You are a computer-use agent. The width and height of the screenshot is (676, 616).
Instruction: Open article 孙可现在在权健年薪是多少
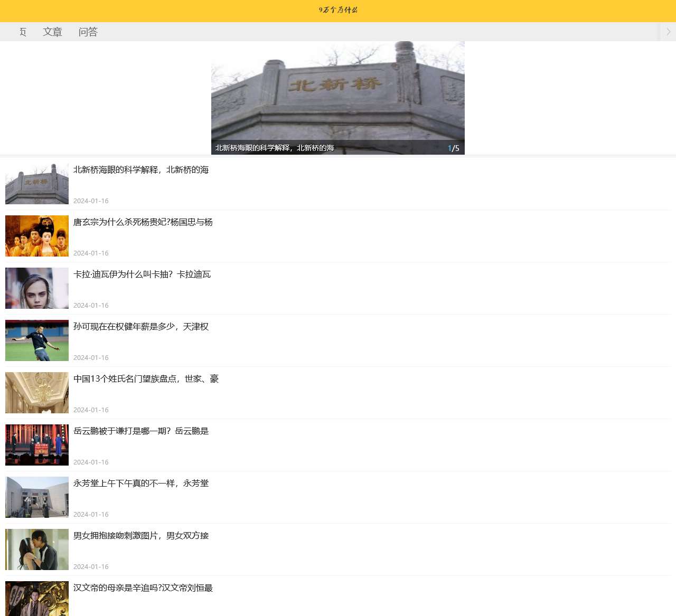[141, 327]
